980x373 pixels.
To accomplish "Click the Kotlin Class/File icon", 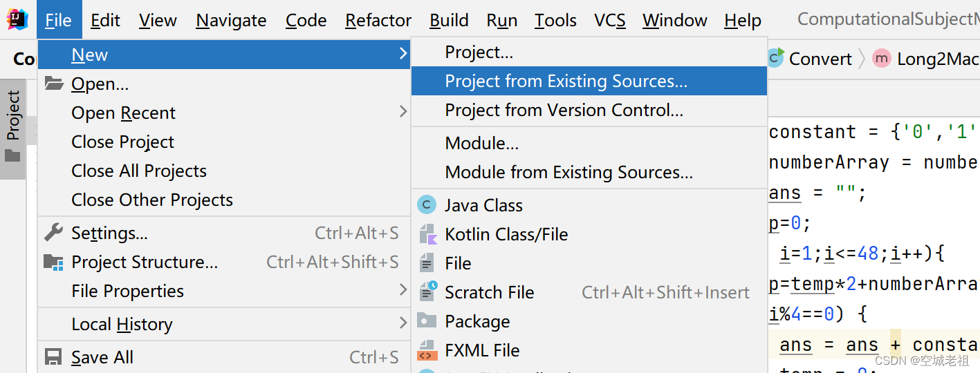I will click(428, 234).
